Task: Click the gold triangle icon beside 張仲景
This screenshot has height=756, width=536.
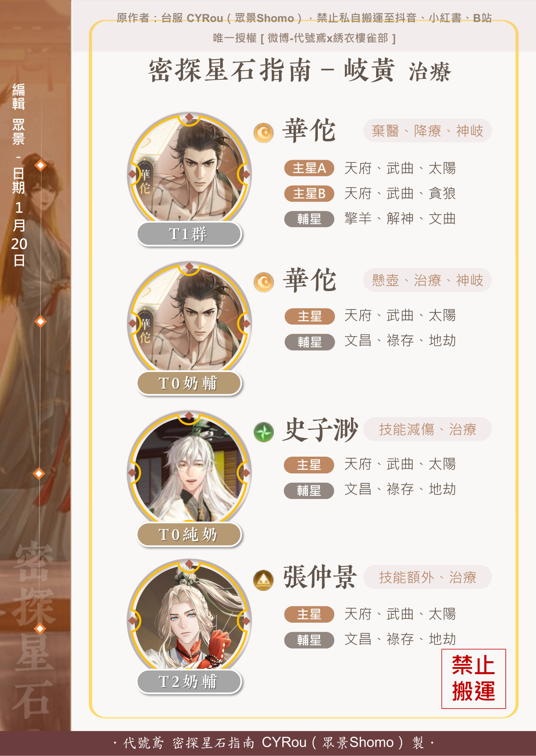Action: tap(264, 580)
